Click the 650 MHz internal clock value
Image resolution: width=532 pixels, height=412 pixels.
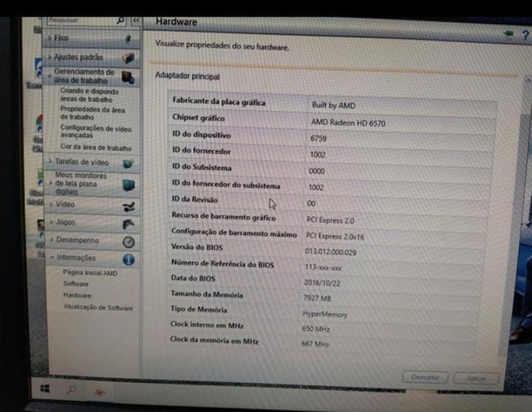point(316,329)
